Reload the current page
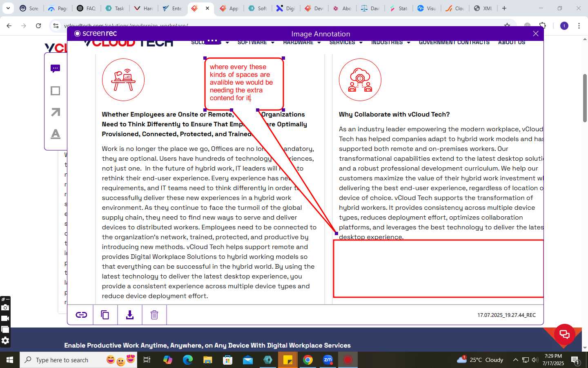The width and height of the screenshot is (588, 368). (38, 26)
